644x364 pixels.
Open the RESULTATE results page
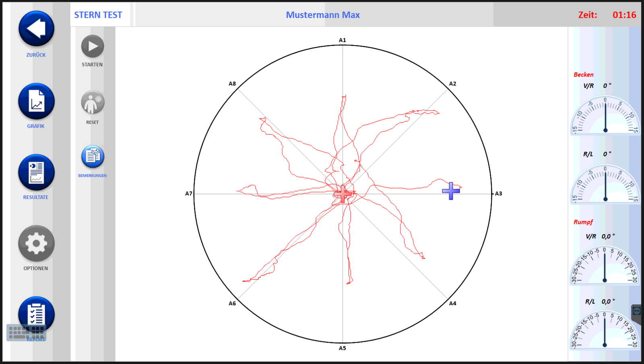[x=36, y=172]
